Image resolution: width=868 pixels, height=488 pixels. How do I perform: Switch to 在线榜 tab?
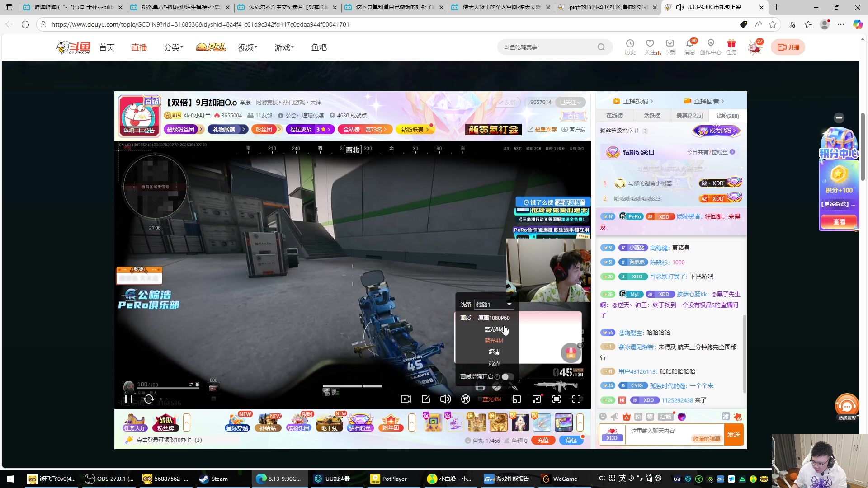[614, 116]
